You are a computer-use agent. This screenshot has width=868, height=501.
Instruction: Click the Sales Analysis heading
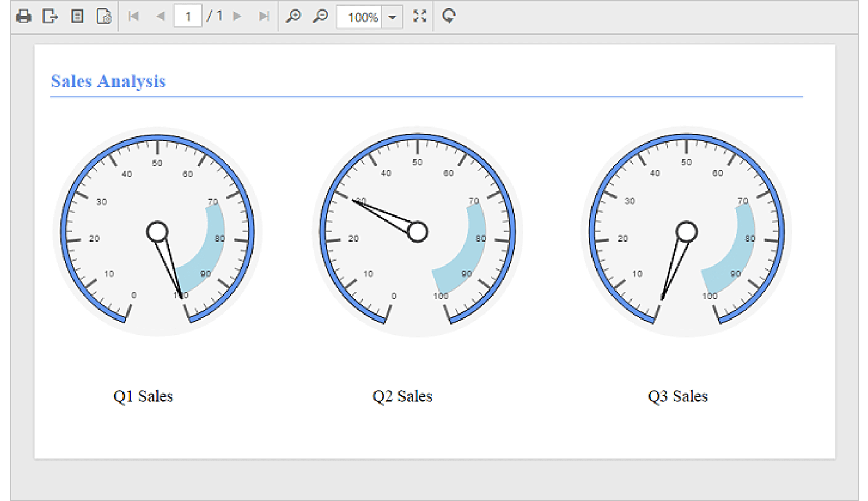(x=108, y=81)
